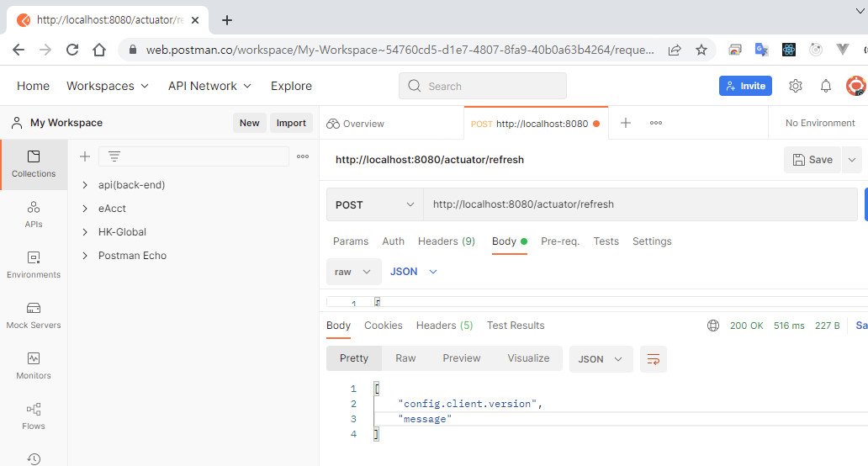This screenshot has width=868, height=466.
Task: Open the API Network menu
Action: [x=209, y=86]
